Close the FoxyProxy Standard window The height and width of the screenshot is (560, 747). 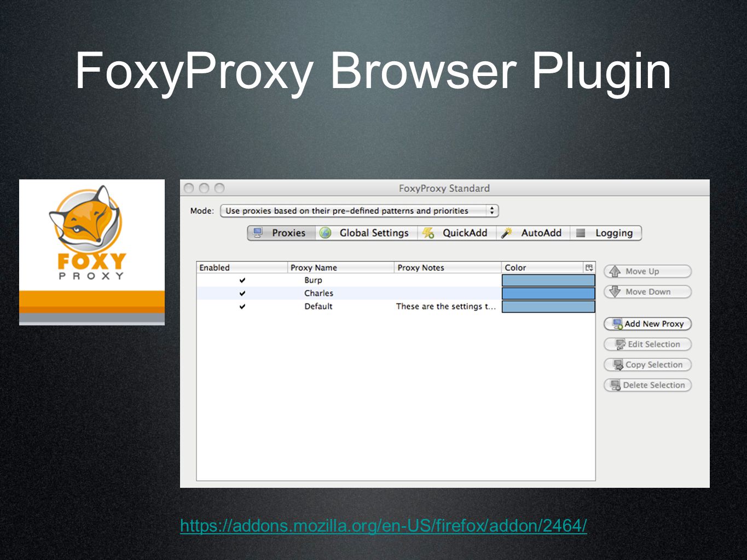coord(189,188)
